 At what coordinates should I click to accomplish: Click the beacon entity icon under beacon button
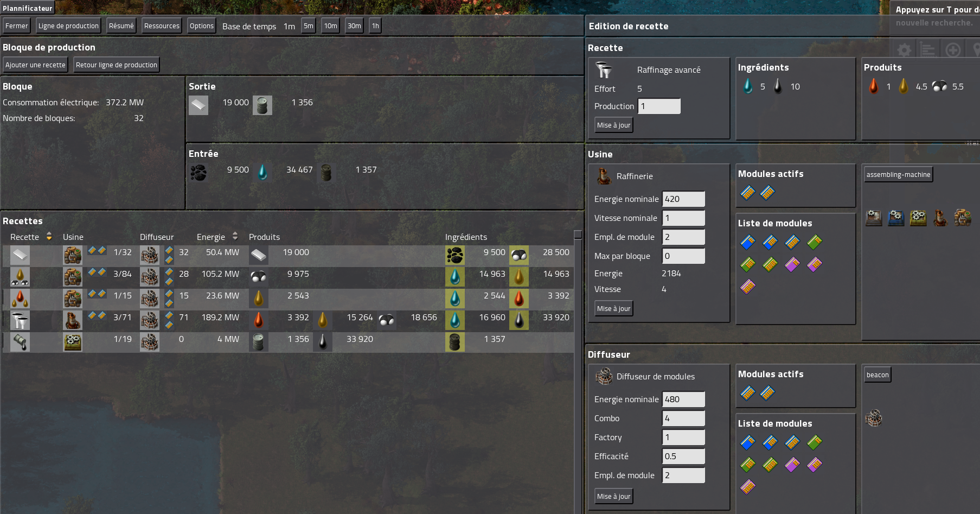(x=874, y=418)
